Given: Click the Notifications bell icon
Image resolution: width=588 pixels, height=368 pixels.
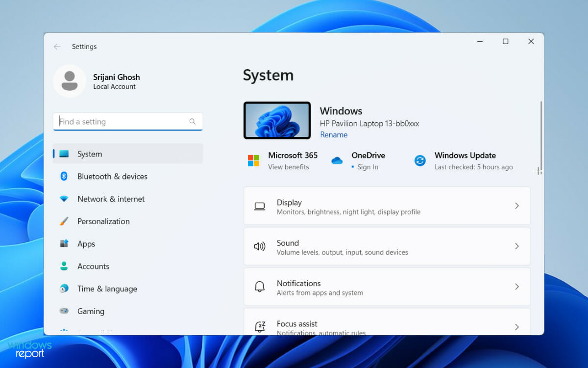Looking at the screenshot, I should click(x=259, y=286).
